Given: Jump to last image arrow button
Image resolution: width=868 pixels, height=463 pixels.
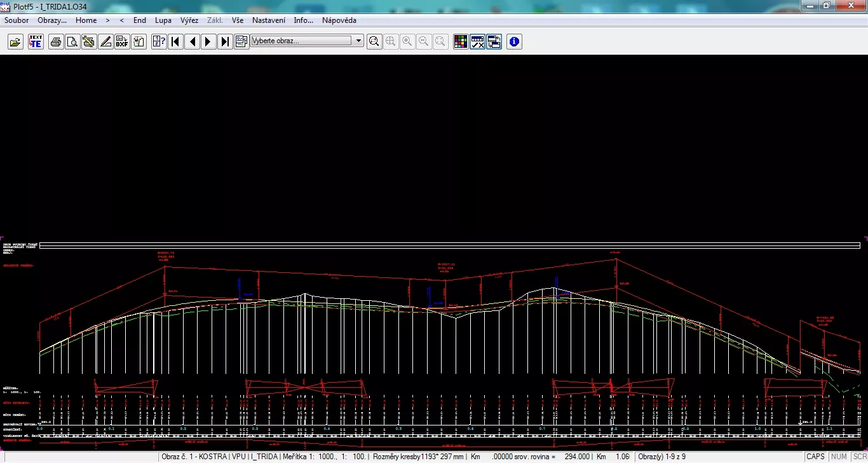Looking at the screenshot, I should (225, 42).
